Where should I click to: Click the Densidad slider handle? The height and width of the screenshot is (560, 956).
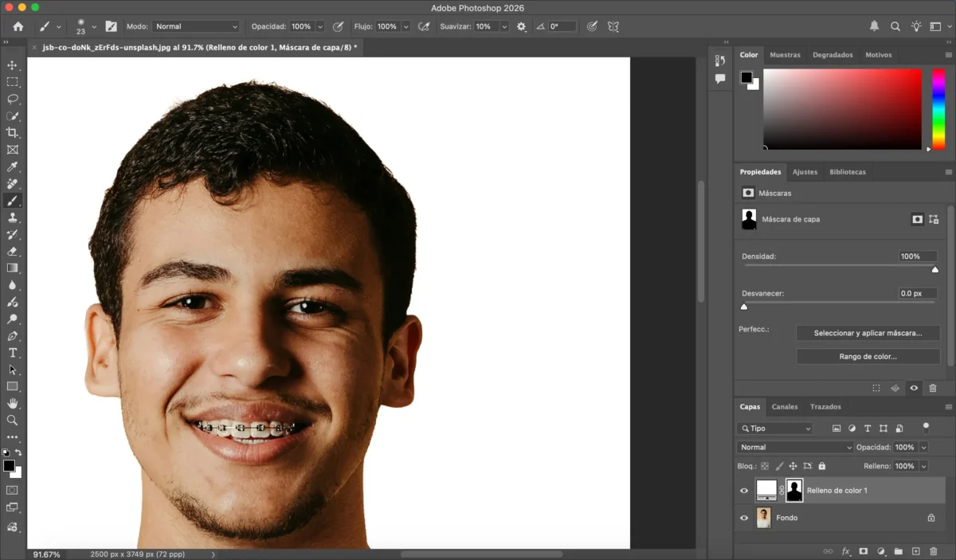pyautogui.click(x=934, y=270)
